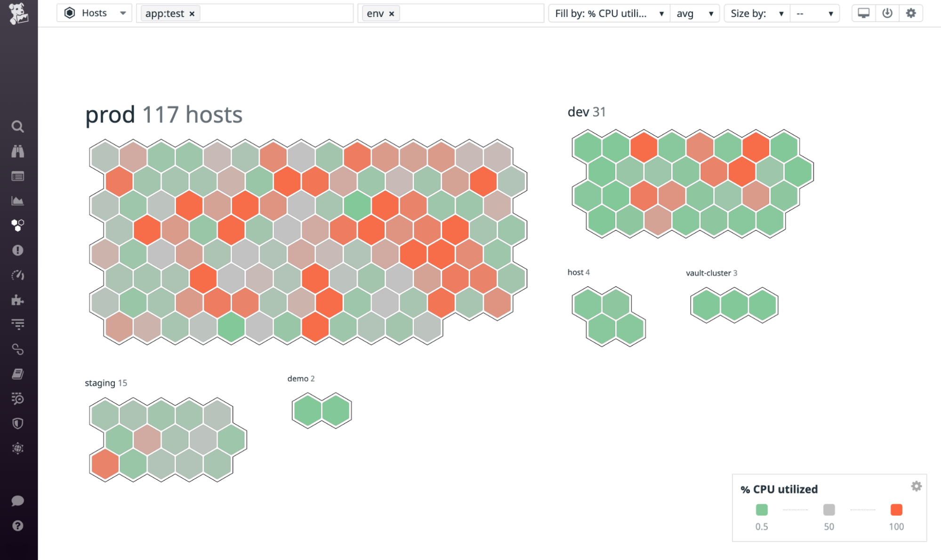Open the Metrics explorer icon

(x=18, y=200)
